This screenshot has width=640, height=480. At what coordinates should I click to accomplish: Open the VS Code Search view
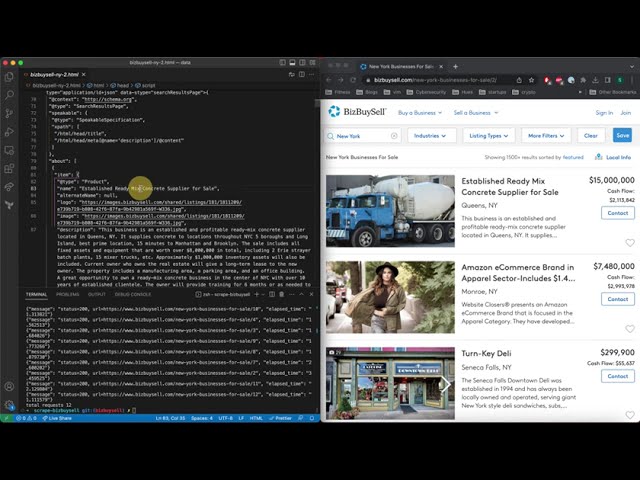pyautogui.click(x=9, y=95)
